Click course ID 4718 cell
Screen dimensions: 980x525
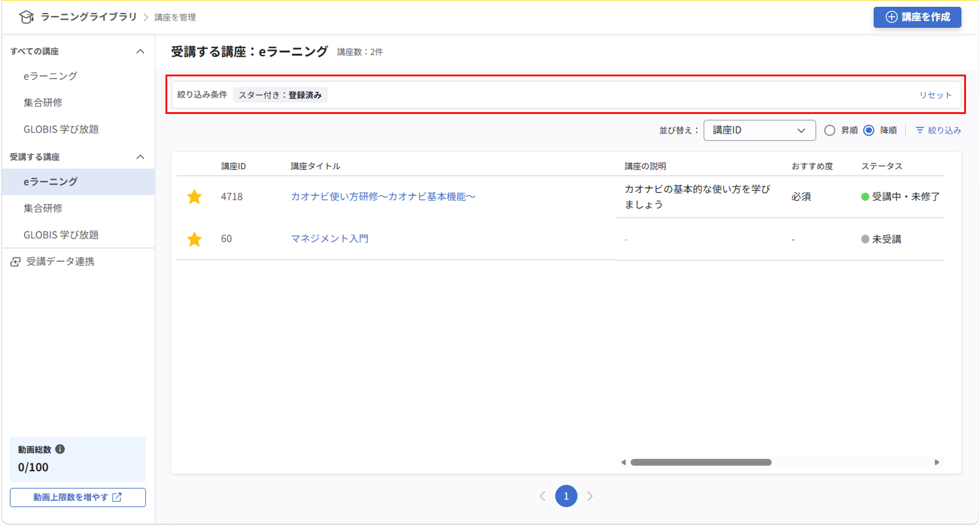pyautogui.click(x=232, y=197)
